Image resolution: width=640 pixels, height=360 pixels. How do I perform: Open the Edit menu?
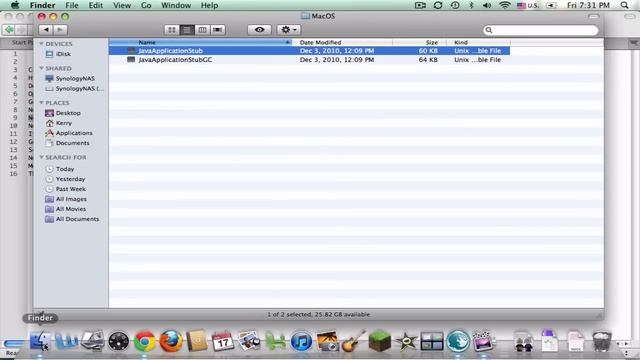point(96,5)
